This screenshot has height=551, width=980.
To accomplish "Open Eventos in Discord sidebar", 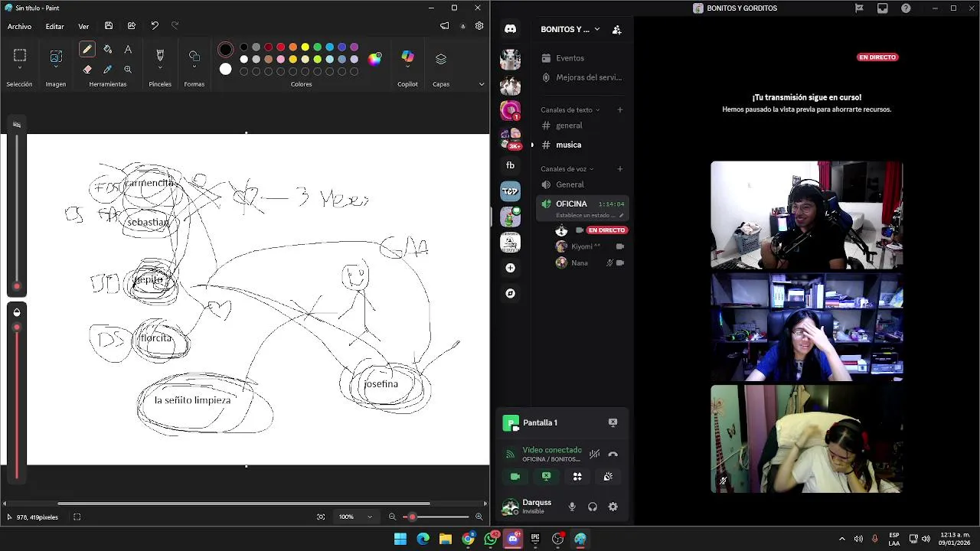I will pyautogui.click(x=582, y=58).
